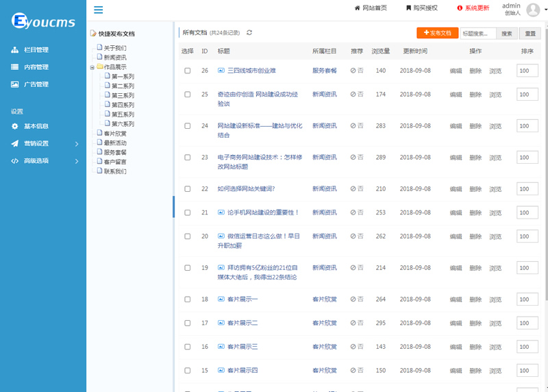Click the 系统更新 alert in header

[473, 8]
